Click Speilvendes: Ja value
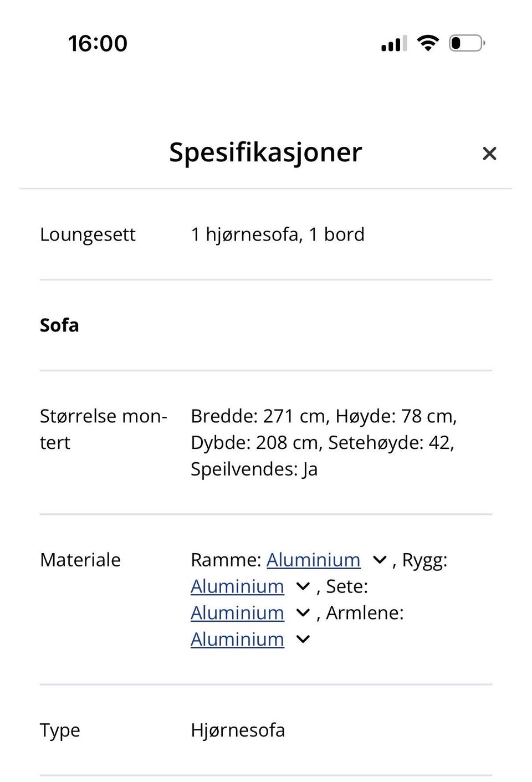The image size is (532, 782). coord(254,468)
